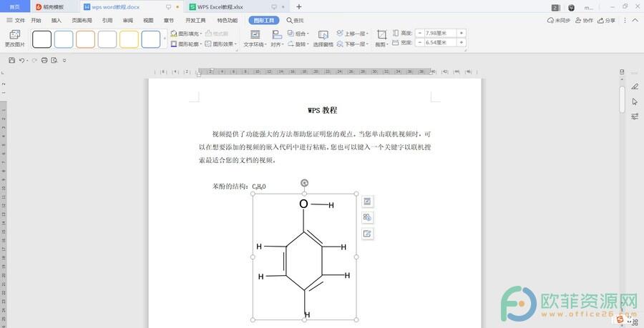Screen dimensions: 644x328
Task: Click the second floating icon beside picture
Action: [x=367, y=217]
